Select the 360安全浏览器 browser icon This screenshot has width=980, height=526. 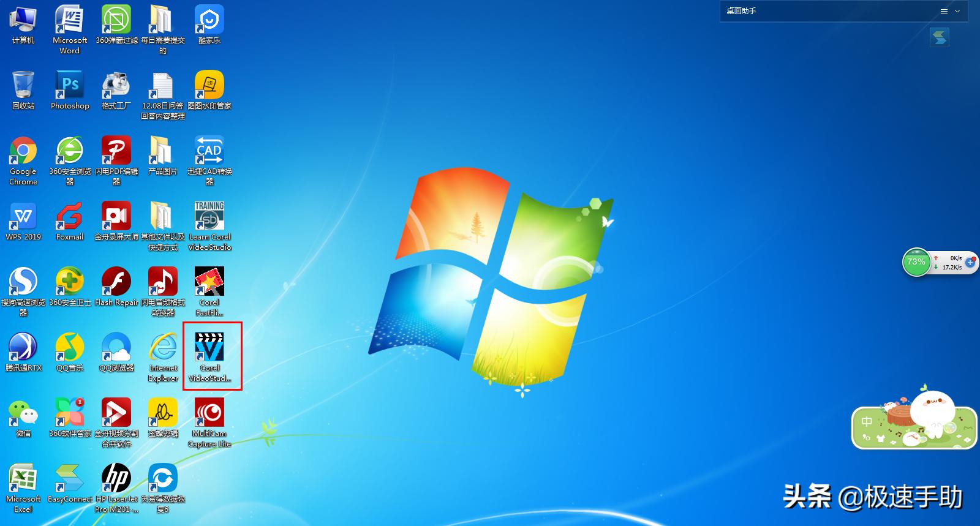tap(70, 161)
